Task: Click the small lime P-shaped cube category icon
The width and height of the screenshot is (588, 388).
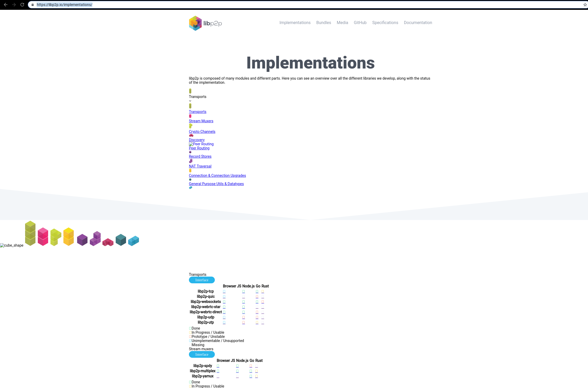Action: point(190,126)
